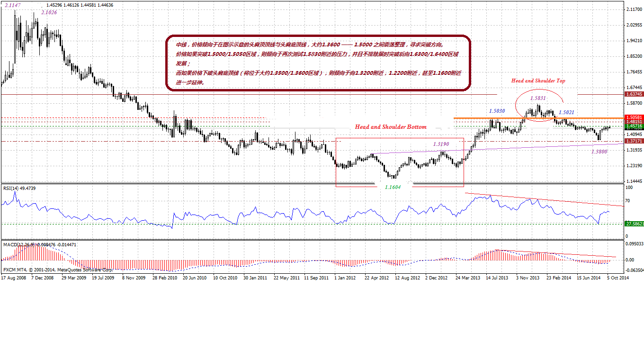644x341 pixels.
Task: Click the 27.58621 RSI level tag
Action: tap(634, 224)
